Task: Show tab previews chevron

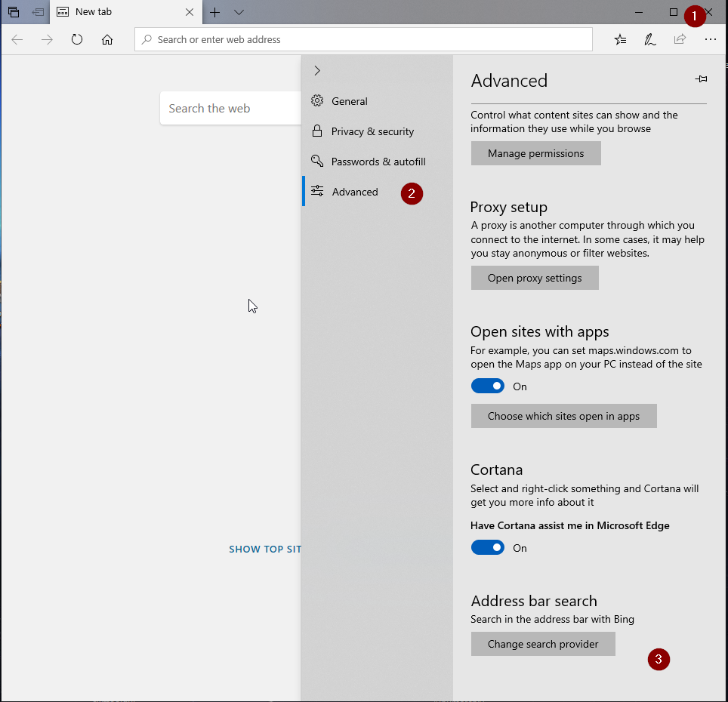Action: [239, 12]
